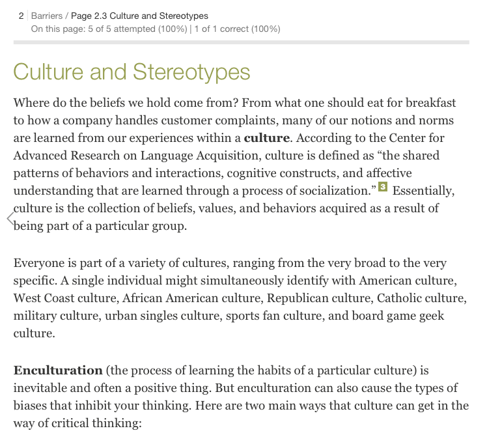Click the way of critical thinking line
The image size is (487, 448).
click(x=77, y=423)
